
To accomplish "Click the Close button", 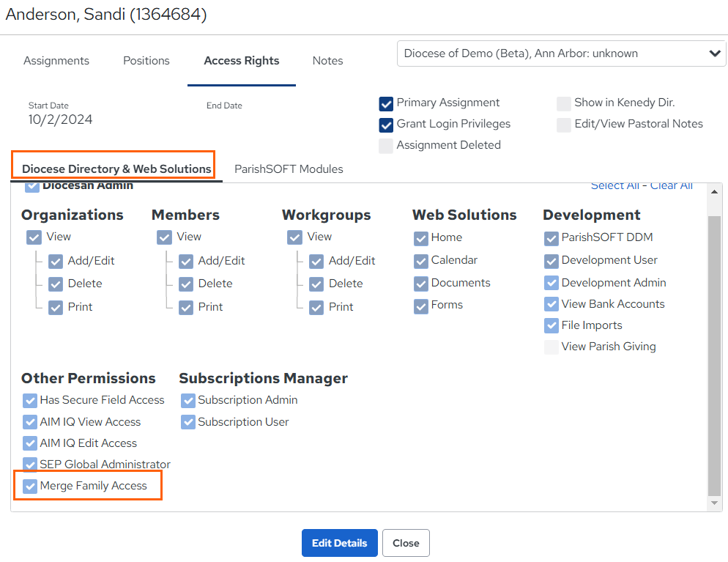I will pyautogui.click(x=406, y=543).
